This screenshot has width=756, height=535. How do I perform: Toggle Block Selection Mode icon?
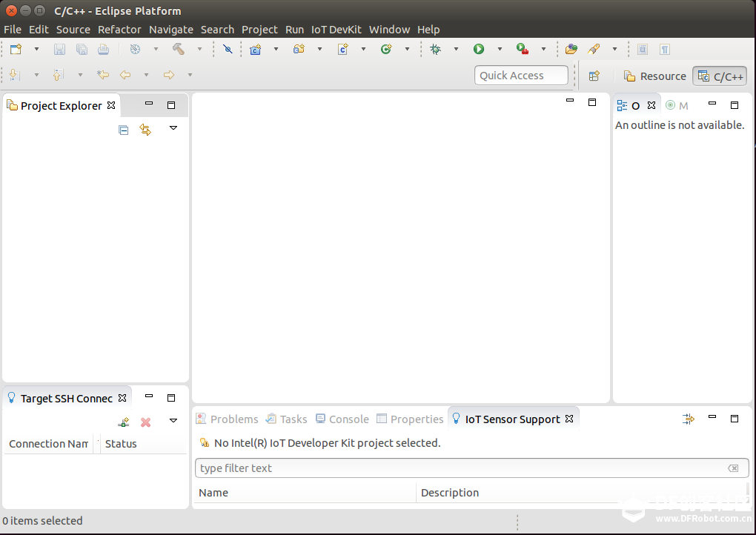(643, 49)
